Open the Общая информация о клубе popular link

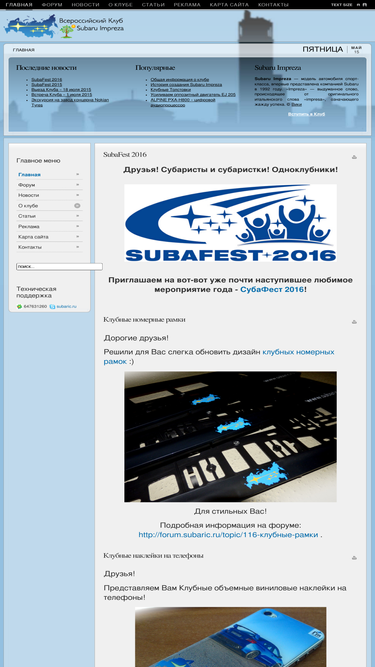coord(179,80)
